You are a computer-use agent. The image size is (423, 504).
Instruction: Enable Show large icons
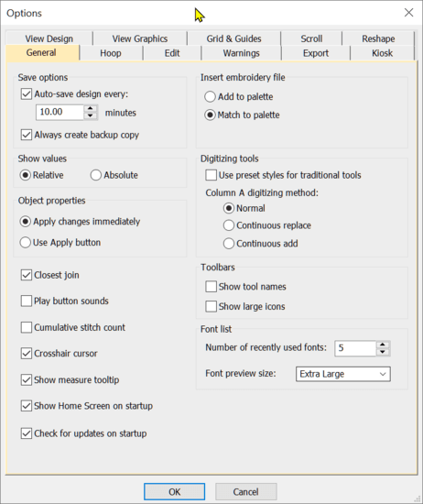(x=211, y=307)
